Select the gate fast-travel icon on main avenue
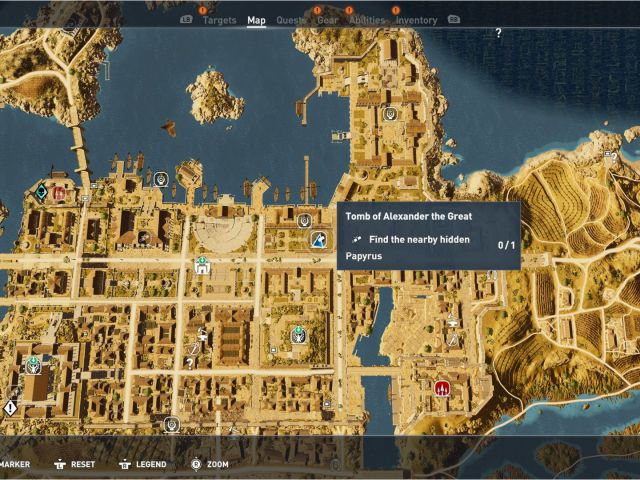The height and width of the screenshot is (480, 640). coord(202,266)
